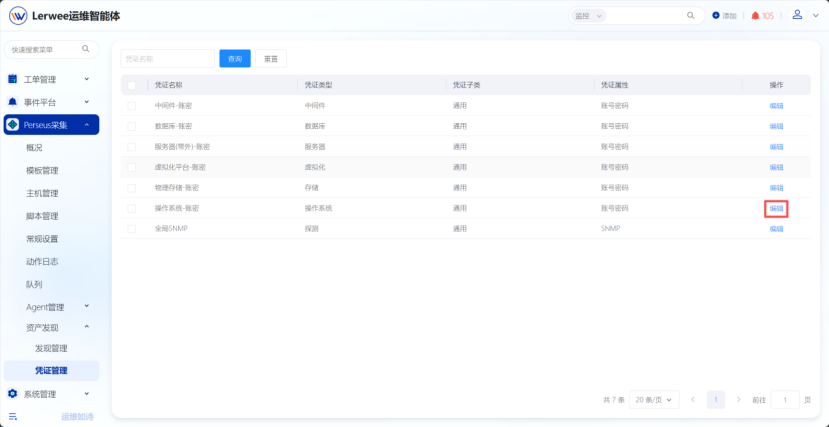
Task: Click the 共 7 条 total count text
Action: [614, 400]
